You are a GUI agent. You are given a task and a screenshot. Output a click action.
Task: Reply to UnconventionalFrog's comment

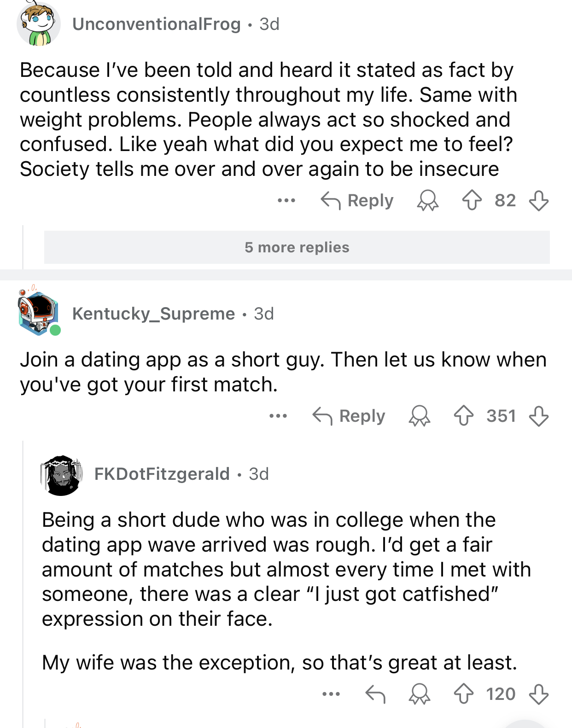pyautogui.click(x=357, y=201)
